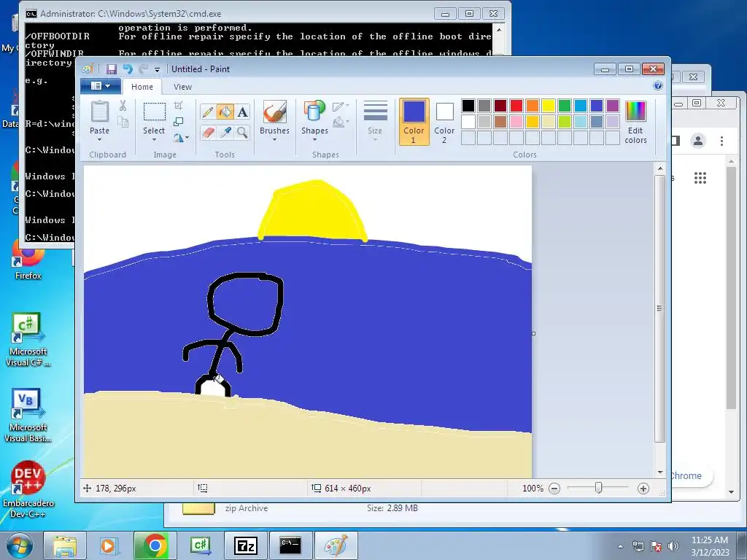747x560 pixels.
Task: Open Windows Explorer from the taskbar
Action: click(x=65, y=545)
